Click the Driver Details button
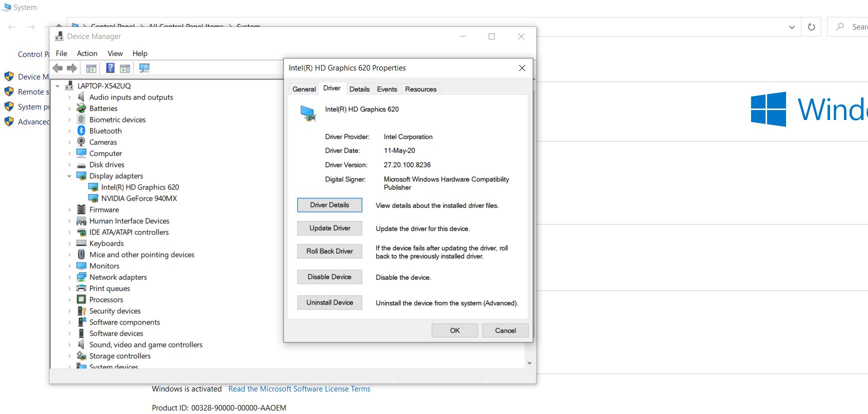 coord(330,205)
